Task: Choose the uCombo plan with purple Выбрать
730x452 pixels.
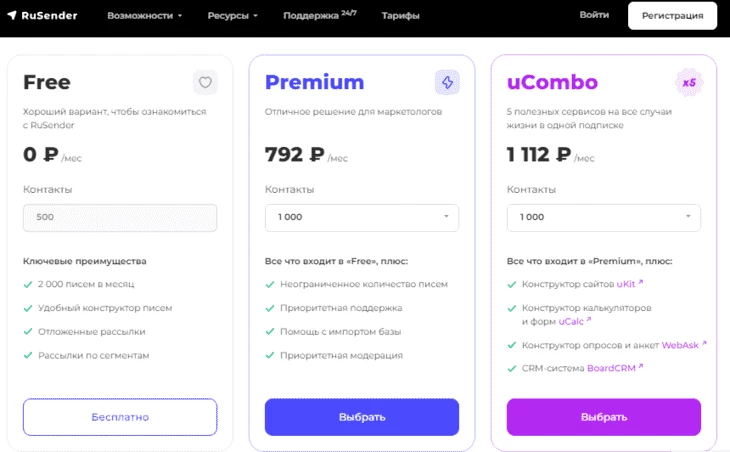Action: click(x=603, y=417)
